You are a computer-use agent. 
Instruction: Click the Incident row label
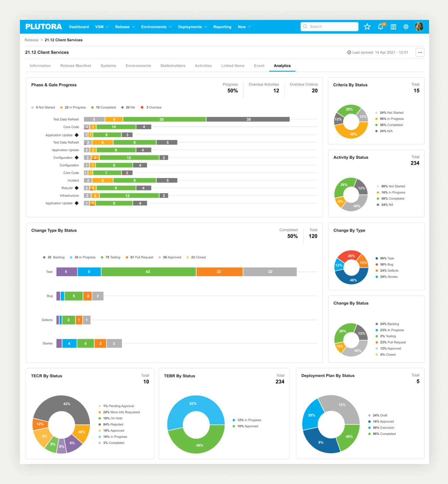click(x=73, y=180)
